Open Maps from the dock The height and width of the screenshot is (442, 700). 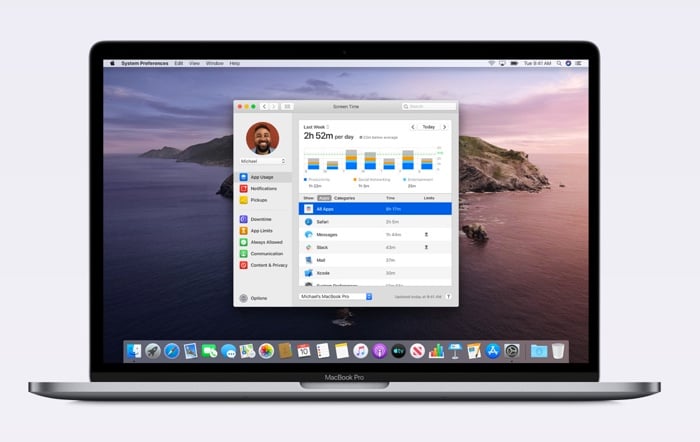pos(247,351)
